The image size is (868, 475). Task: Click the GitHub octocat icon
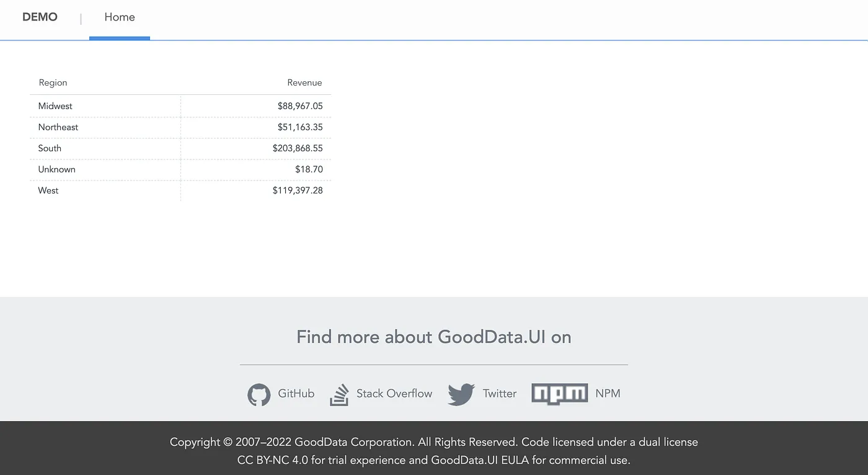pos(259,394)
